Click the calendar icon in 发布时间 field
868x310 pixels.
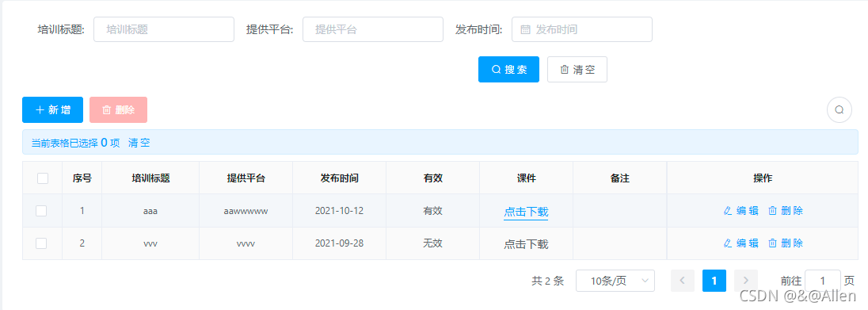point(525,29)
